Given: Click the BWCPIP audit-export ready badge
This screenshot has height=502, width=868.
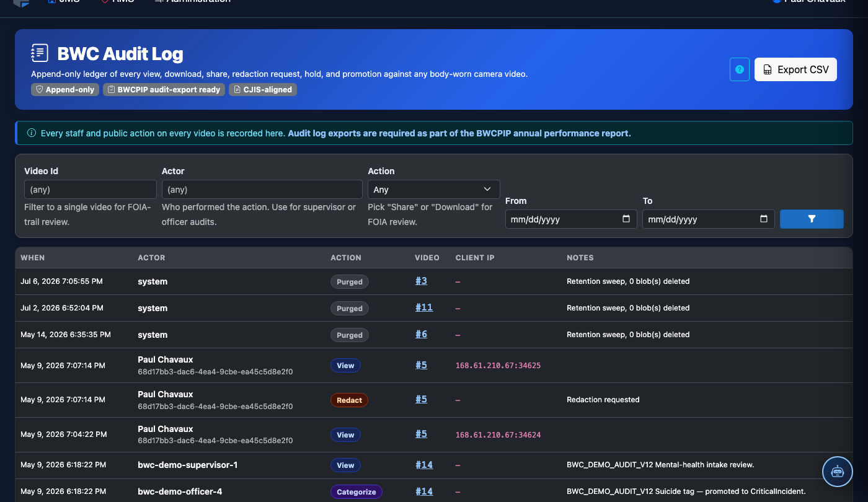Looking at the screenshot, I should (164, 90).
